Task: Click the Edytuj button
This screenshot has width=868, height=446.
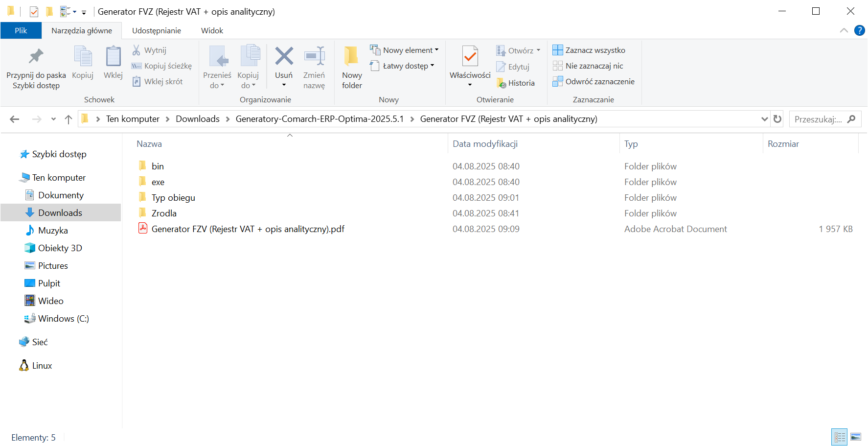Action: (513, 67)
